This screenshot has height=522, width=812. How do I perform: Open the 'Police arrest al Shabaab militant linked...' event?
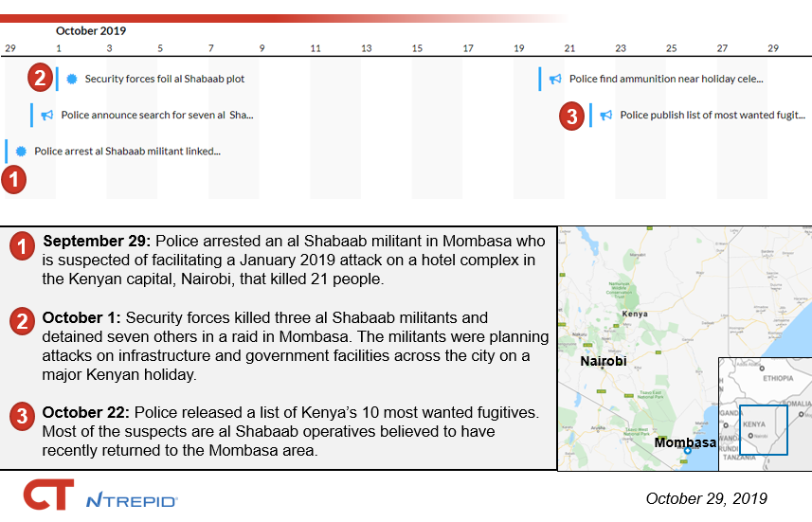click(127, 152)
